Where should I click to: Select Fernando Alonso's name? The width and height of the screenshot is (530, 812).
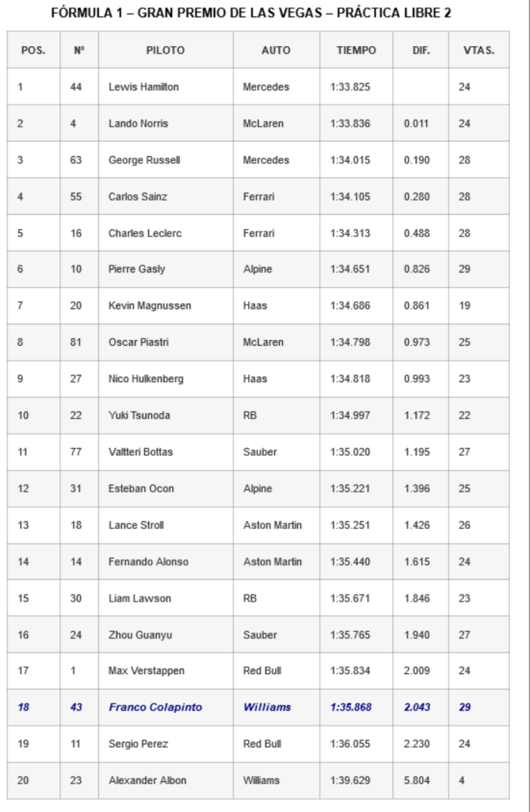coord(148,561)
